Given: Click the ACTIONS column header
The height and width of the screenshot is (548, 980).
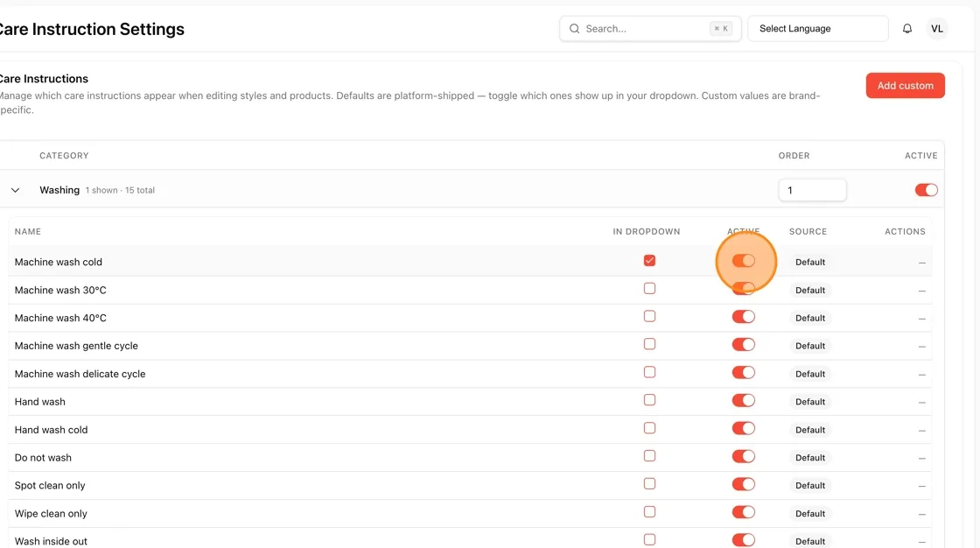Looking at the screenshot, I should [x=905, y=231].
